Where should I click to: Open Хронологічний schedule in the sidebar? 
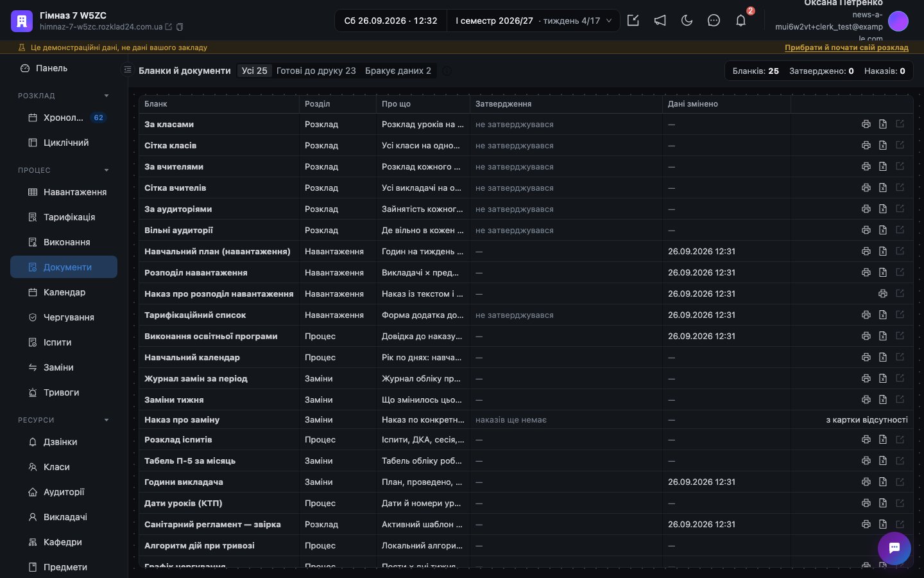point(64,118)
